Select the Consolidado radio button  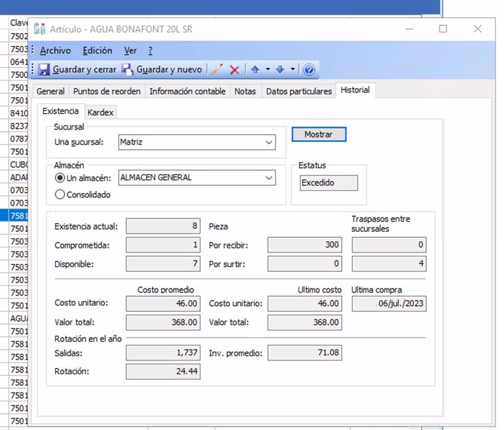click(x=60, y=195)
